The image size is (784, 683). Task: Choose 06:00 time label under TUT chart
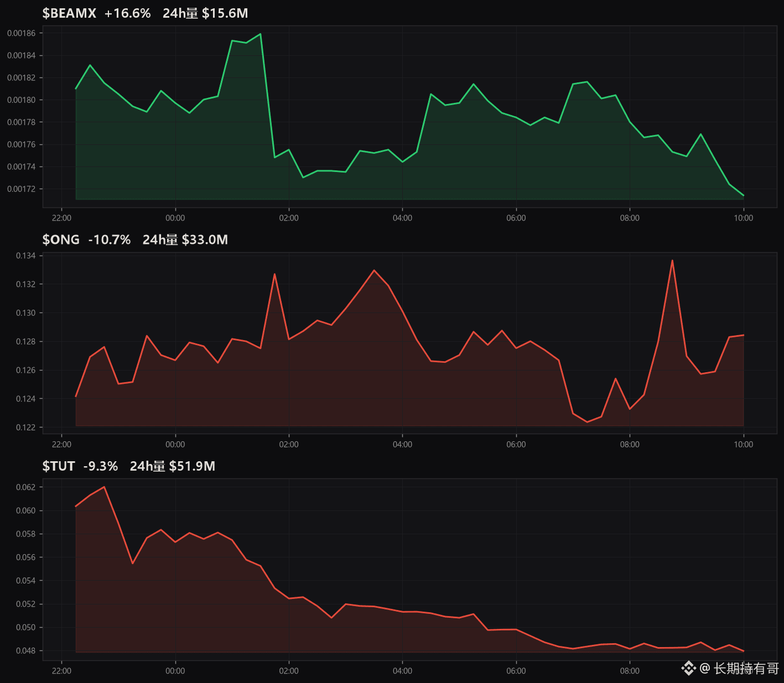(x=516, y=671)
